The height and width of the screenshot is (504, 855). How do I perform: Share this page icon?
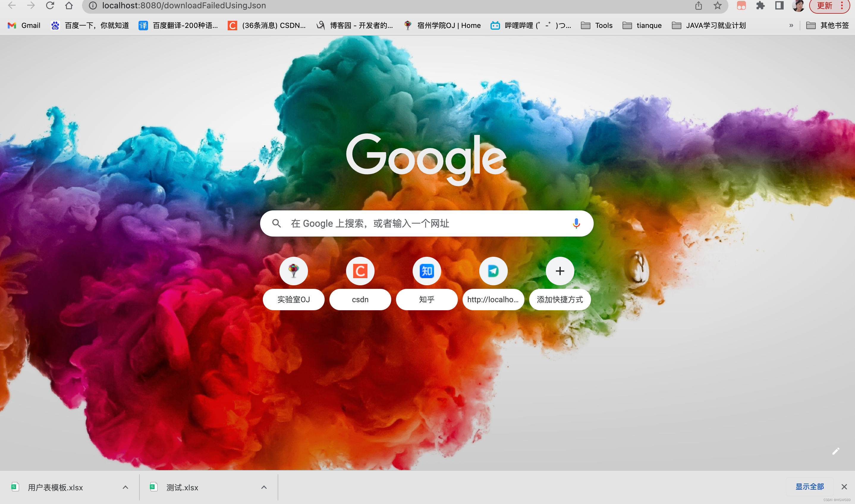698,5
